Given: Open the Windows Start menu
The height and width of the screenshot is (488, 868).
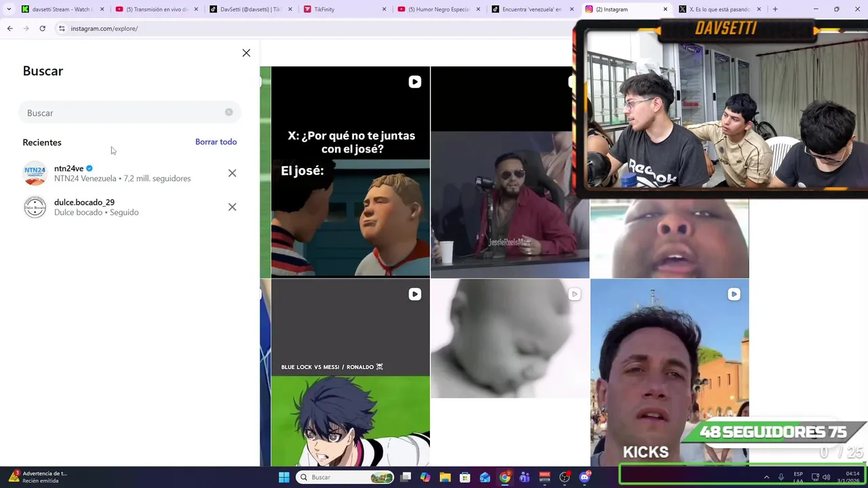Looking at the screenshot, I should click(x=284, y=477).
